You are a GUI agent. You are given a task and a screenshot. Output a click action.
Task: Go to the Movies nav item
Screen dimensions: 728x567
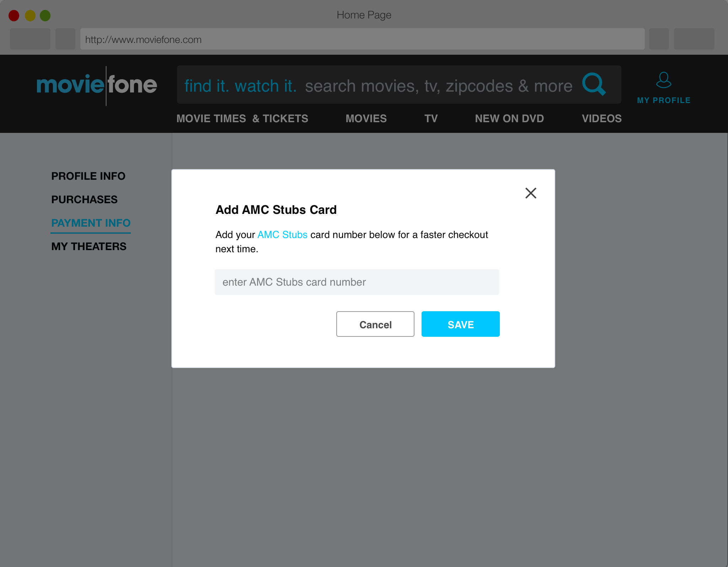click(x=366, y=119)
